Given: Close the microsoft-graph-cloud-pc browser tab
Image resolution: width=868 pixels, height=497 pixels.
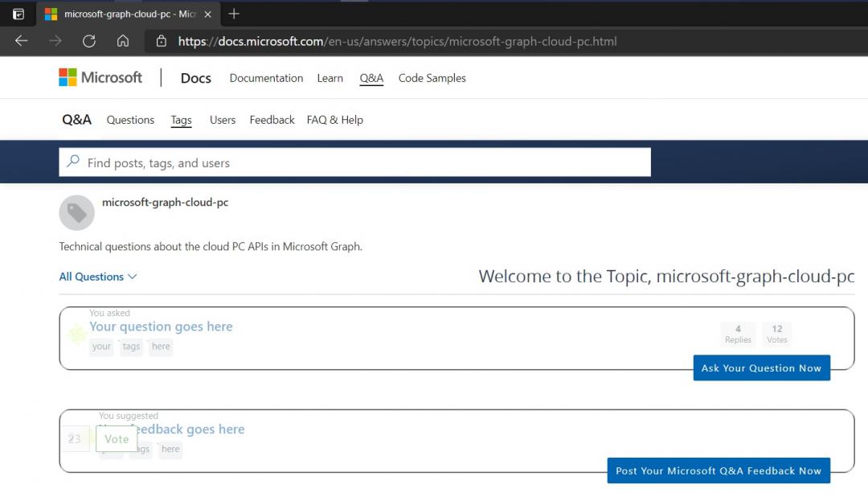Looking at the screenshot, I should [207, 14].
